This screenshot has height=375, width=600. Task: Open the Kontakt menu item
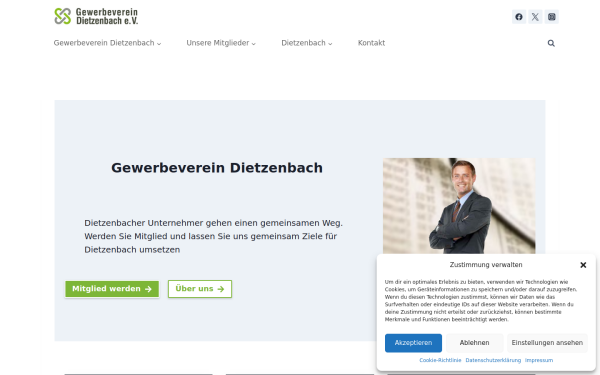[371, 43]
